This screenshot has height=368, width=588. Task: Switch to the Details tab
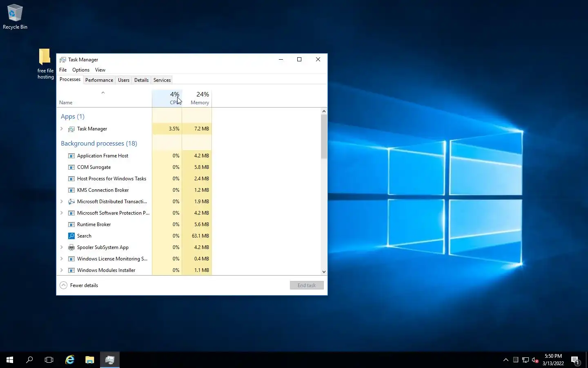[141, 80]
